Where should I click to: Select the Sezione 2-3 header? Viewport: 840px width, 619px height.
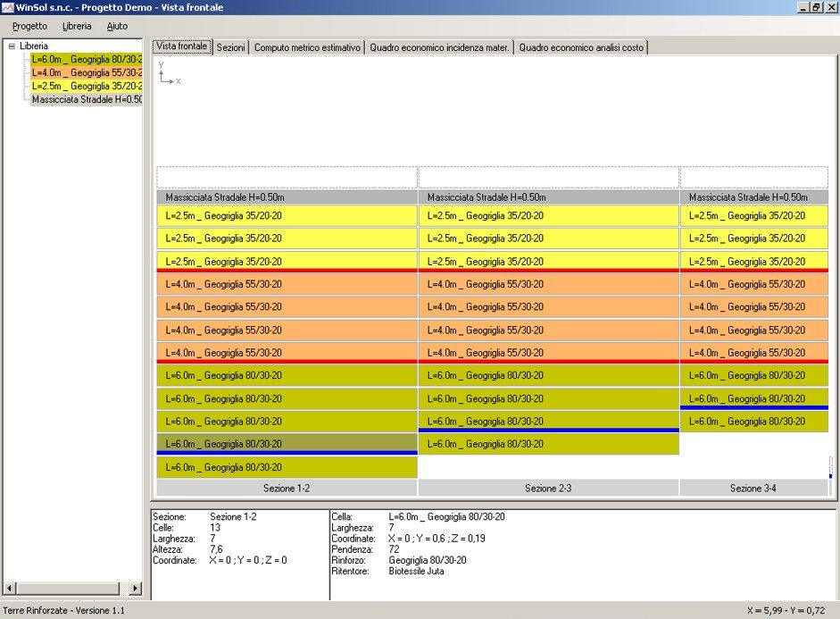point(548,489)
